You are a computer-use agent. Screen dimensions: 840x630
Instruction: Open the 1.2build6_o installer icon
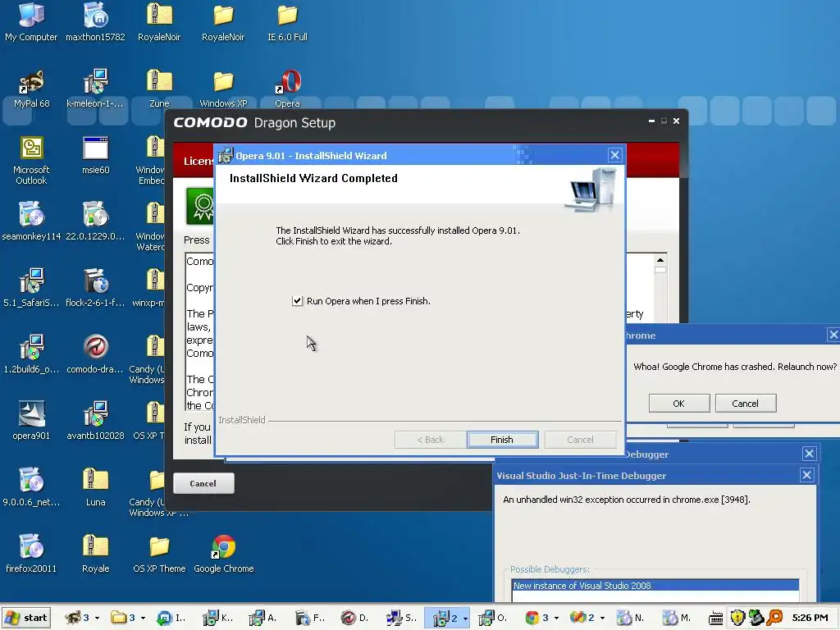point(31,354)
